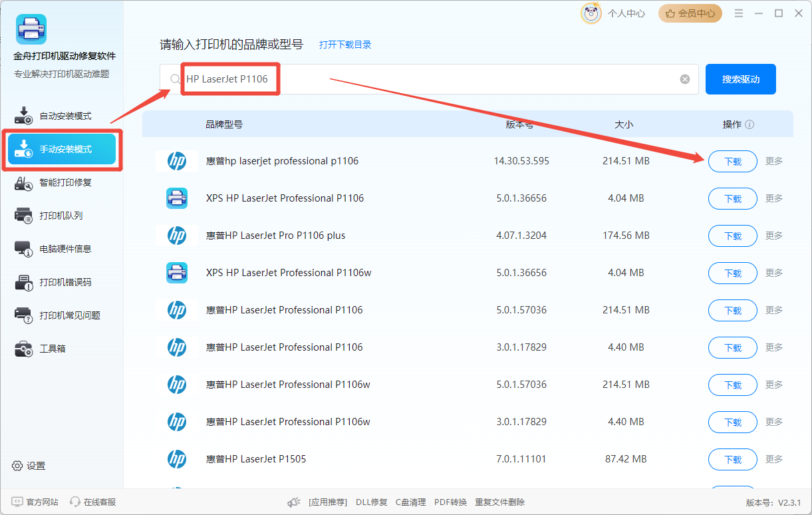
Task: Open C盘清理 recommended app link
Action: point(410,502)
